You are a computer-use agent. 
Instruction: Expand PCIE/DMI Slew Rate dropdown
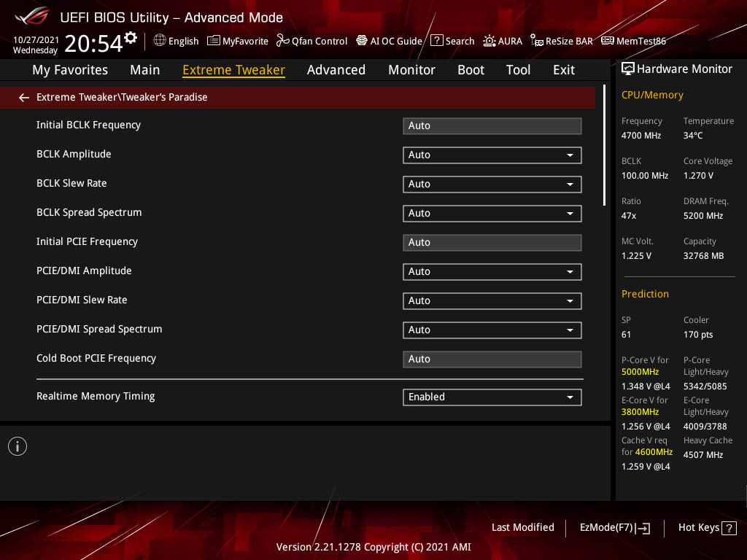pos(492,301)
